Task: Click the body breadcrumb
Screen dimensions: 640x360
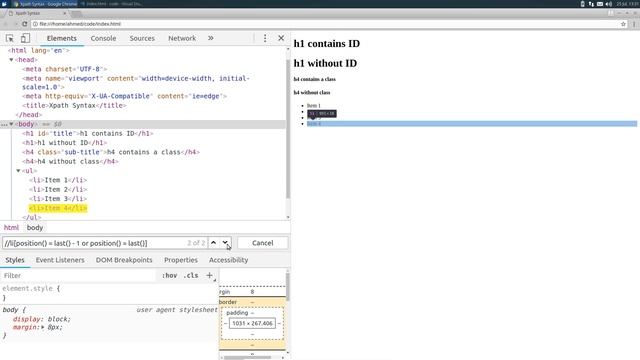Action: pyautogui.click(x=35, y=228)
